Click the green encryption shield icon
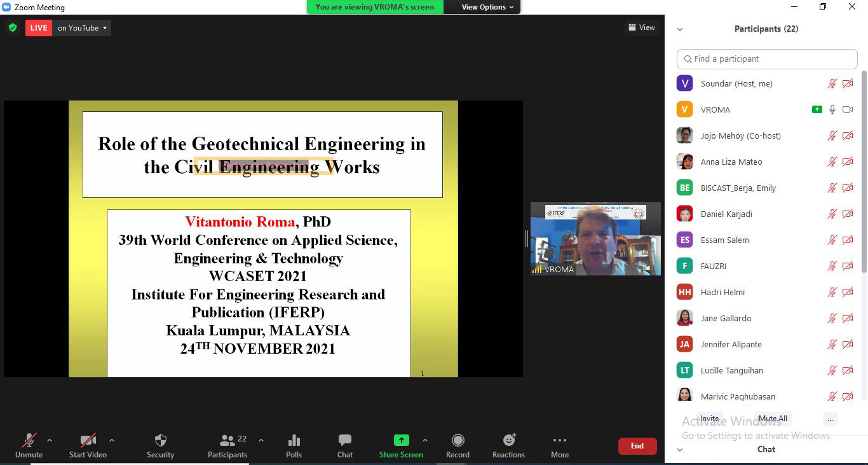The image size is (868, 465). click(13, 27)
